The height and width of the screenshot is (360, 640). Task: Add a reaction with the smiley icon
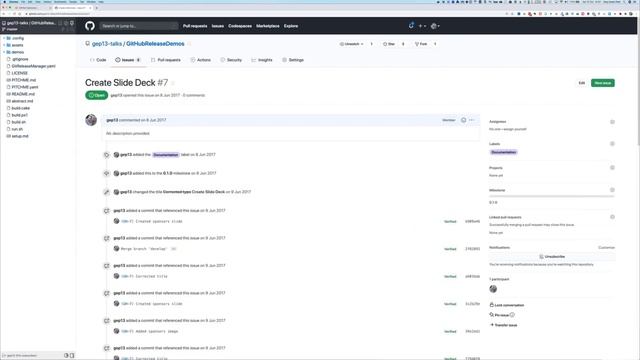click(x=463, y=120)
